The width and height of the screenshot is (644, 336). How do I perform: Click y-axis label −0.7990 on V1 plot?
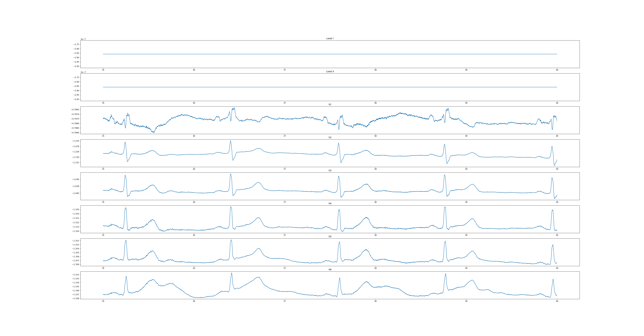pos(75,133)
